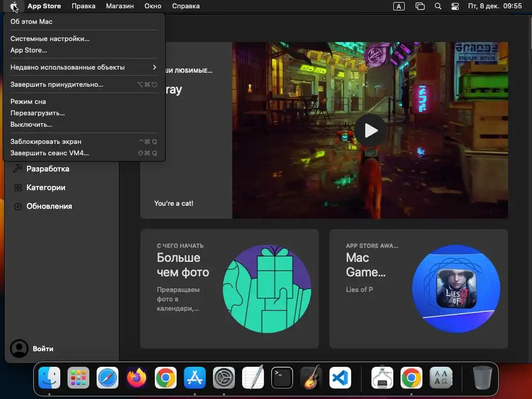Image resolution: width=532 pixels, height=399 pixels.
Task: Open Font Book from the Dock
Action: (x=441, y=378)
